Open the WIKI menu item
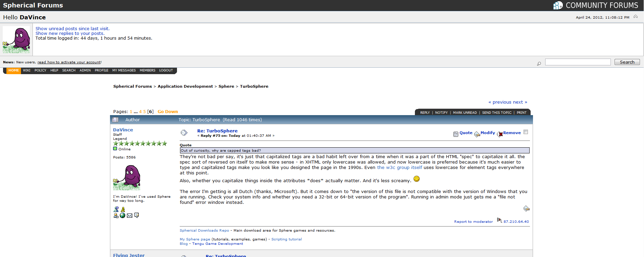The width and height of the screenshot is (644, 257). coord(27,70)
